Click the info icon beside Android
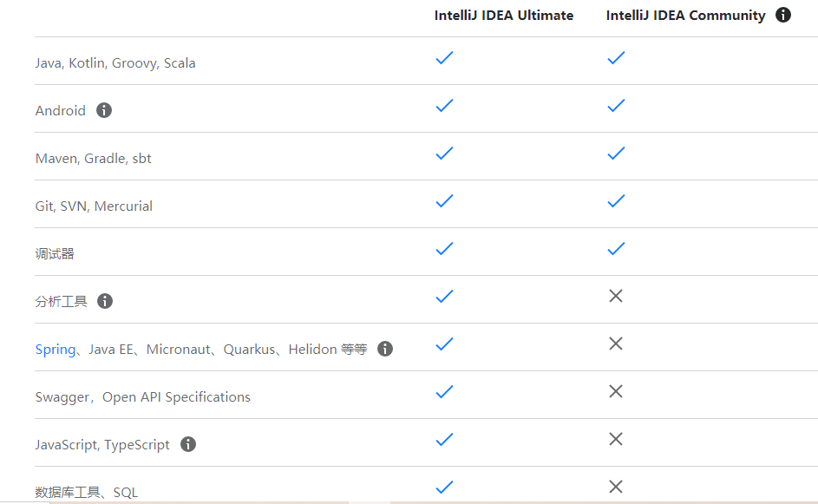This screenshot has height=504, width=818. tap(104, 110)
